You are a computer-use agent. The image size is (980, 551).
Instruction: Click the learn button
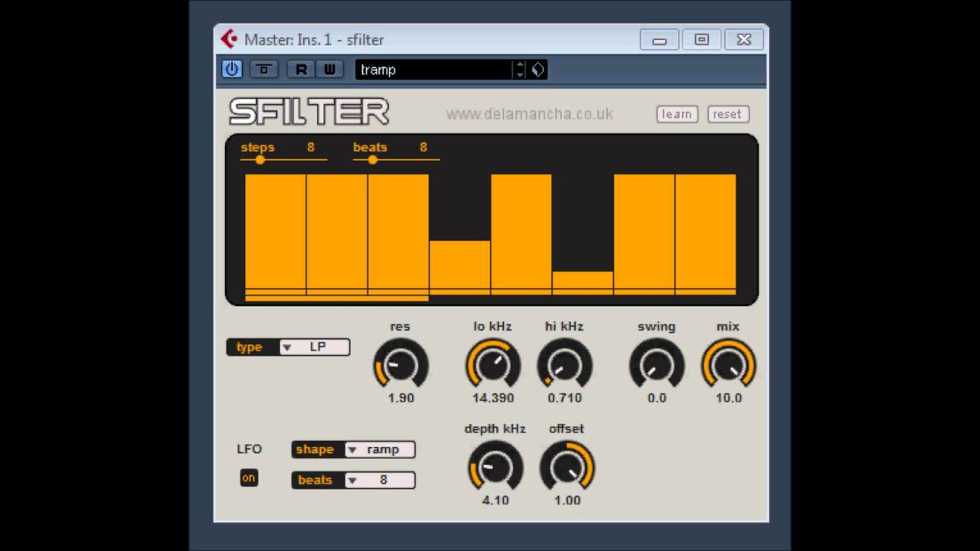(677, 114)
